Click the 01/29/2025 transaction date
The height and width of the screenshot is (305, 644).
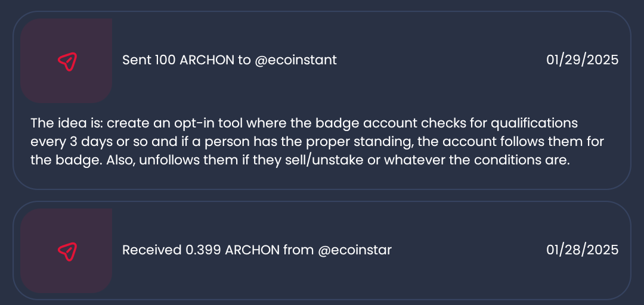(582, 60)
